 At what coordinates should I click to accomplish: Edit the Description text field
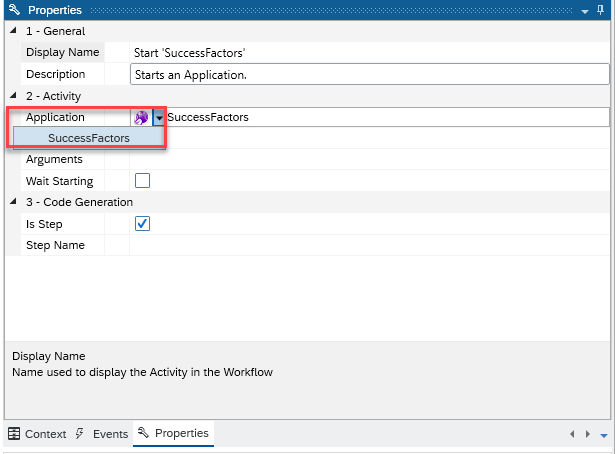click(x=369, y=74)
